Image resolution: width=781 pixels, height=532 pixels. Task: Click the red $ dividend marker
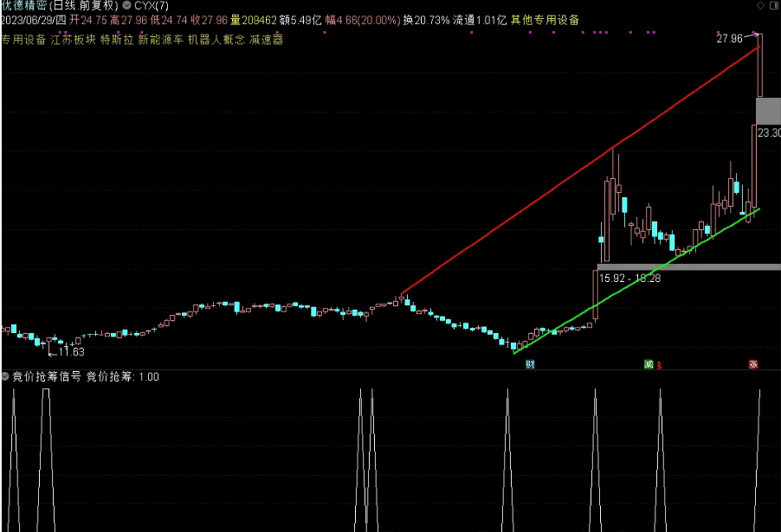point(659,365)
